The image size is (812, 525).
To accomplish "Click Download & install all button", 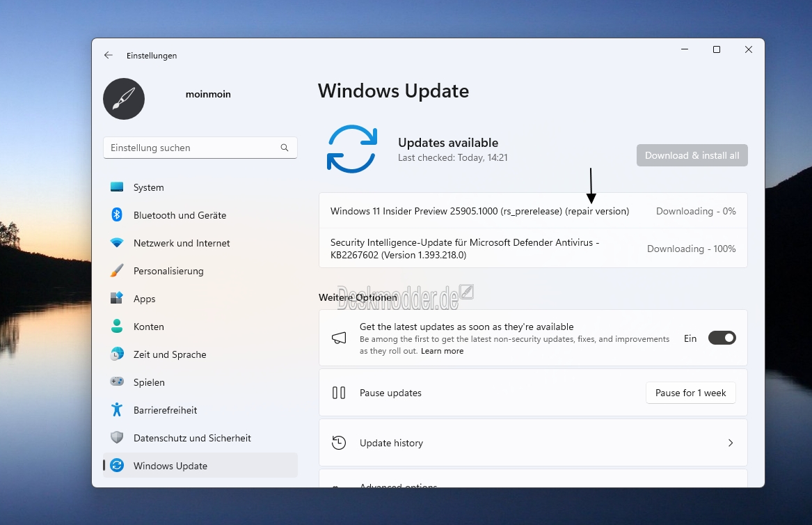I will tap(692, 155).
